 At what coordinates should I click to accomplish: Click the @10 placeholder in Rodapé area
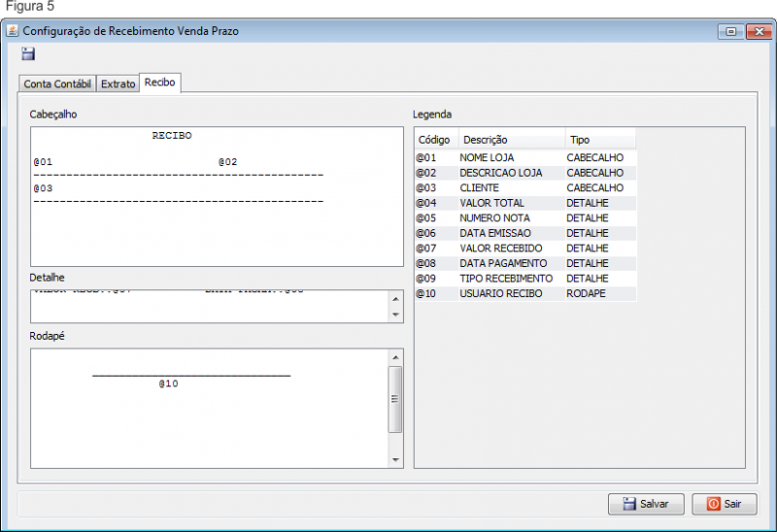[168, 383]
